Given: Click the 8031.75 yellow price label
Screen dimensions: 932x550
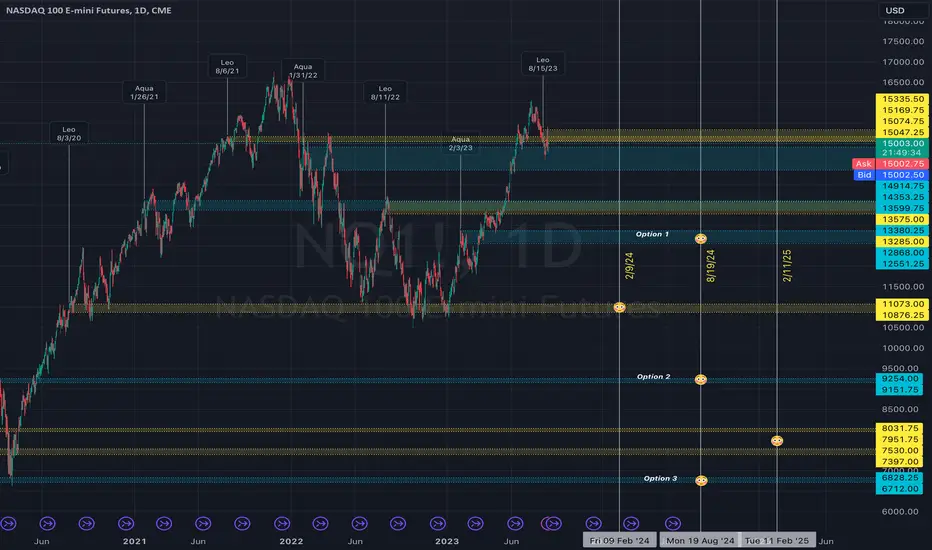Looking at the screenshot, I should (x=899, y=428).
